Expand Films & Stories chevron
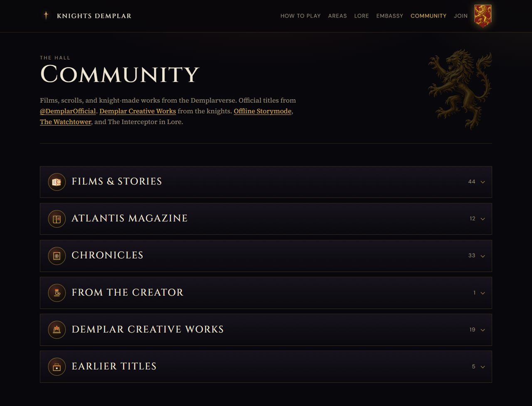This screenshot has height=406, width=532. coord(483,182)
